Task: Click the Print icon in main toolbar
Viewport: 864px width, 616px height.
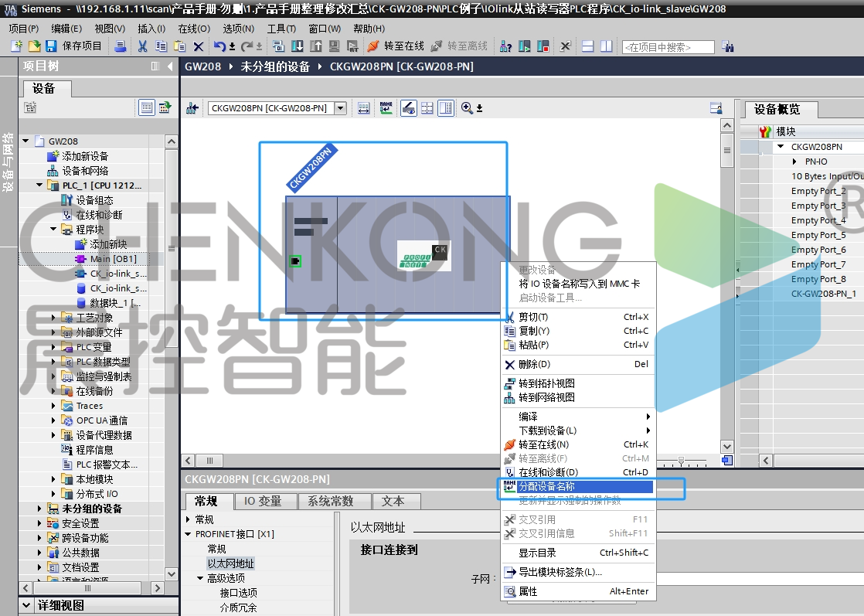Action: [121, 46]
